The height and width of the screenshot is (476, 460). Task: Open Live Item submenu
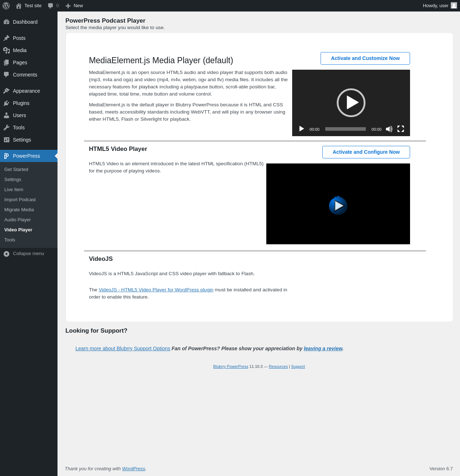click(29, 190)
